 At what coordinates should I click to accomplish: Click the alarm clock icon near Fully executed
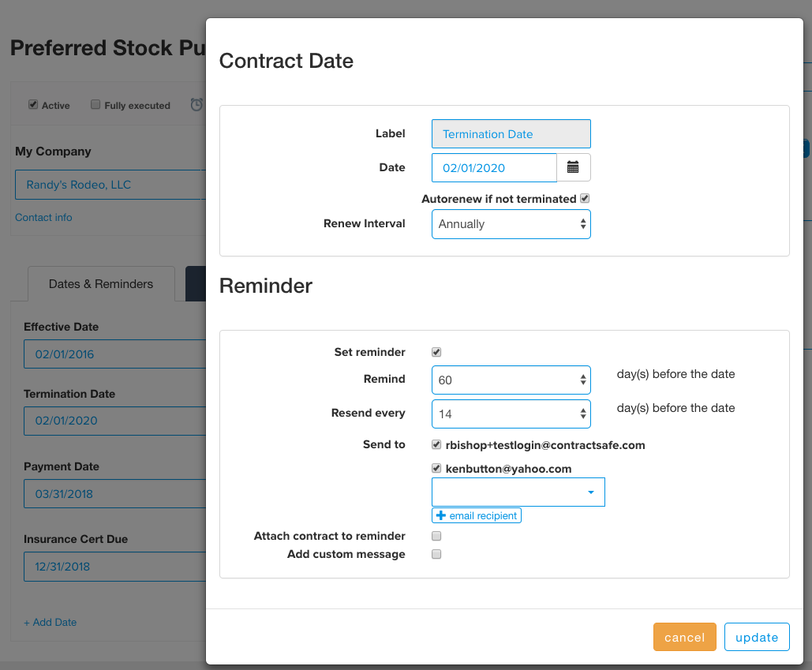196,104
